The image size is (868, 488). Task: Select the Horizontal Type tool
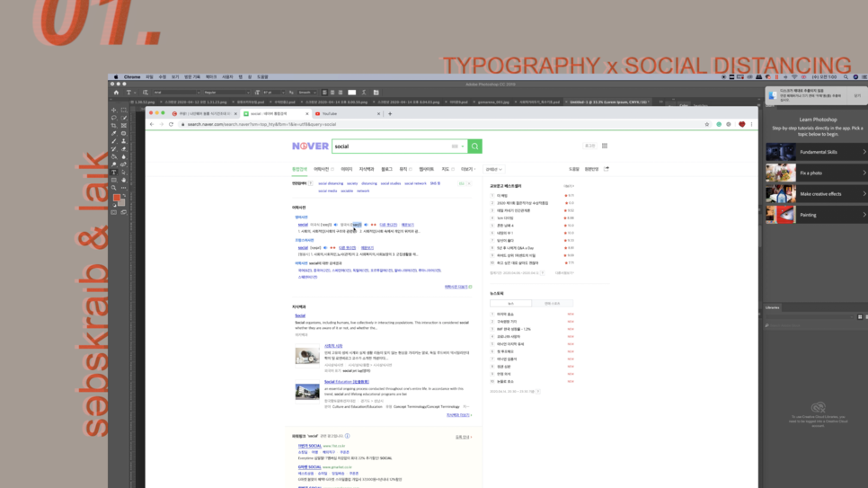(x=113, y=173)
